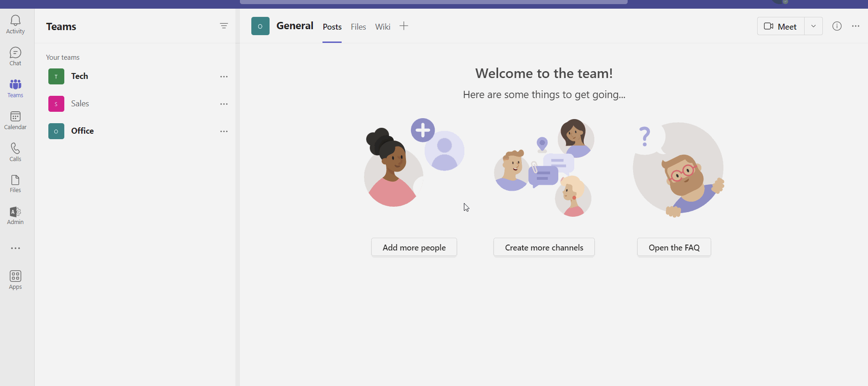Click the Sales team avatar icon
The width and height of the screenshot is (868, 386).
(56, 104)
